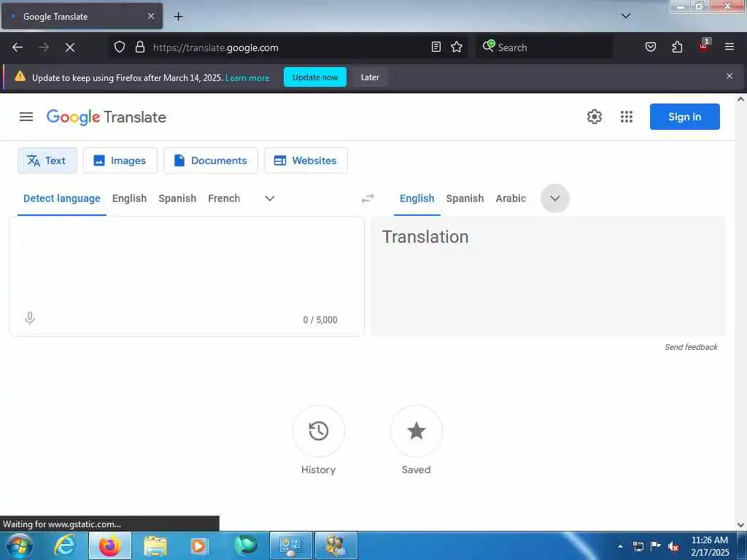Select Spanish as source language
The width and height of the screenshot is (747, 560).
(x=177, y=198)
